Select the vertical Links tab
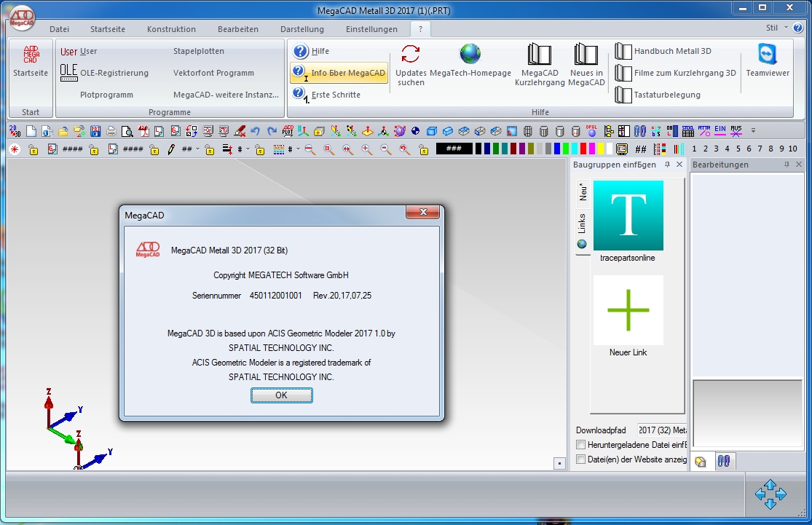 582,231
